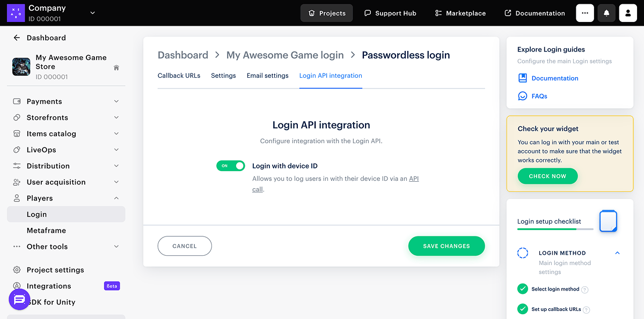Click the help icon next to Set up callback URLs

pyautogui.click(x=587, y=310)
